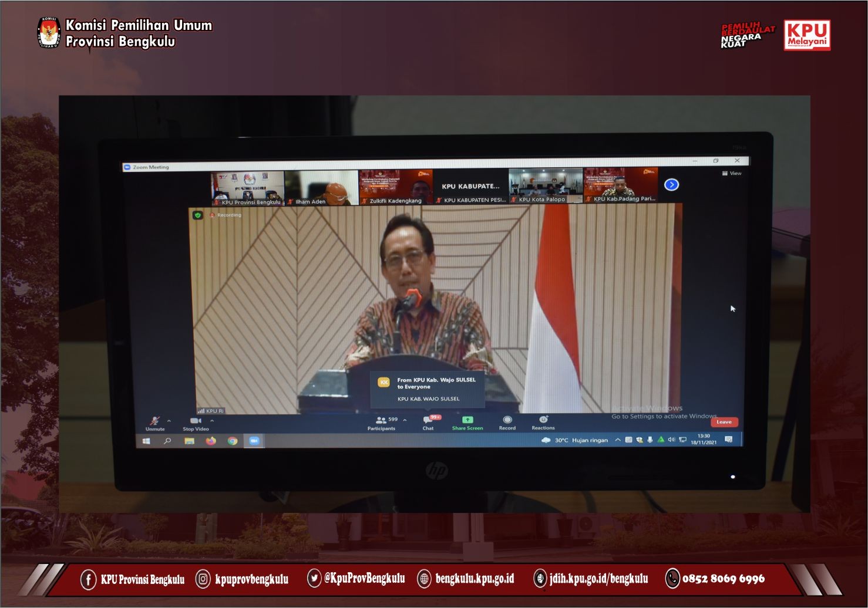
Task: Expand the arrow next to Participants
Action: pos(405,420)
